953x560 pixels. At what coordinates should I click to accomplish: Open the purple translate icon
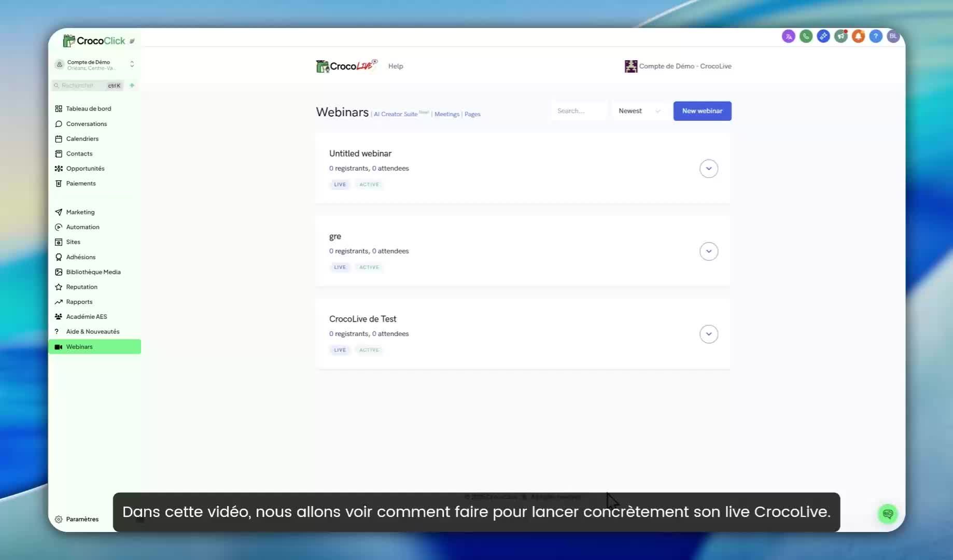click(788, 36)
